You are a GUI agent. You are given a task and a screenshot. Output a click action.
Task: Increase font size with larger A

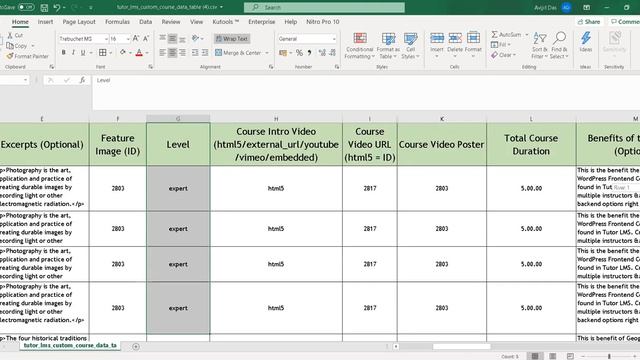(136, 38)
